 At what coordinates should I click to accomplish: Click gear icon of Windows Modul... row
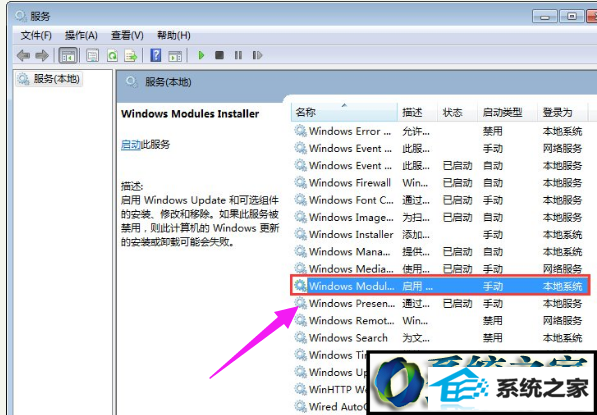(x=300, y=286)
